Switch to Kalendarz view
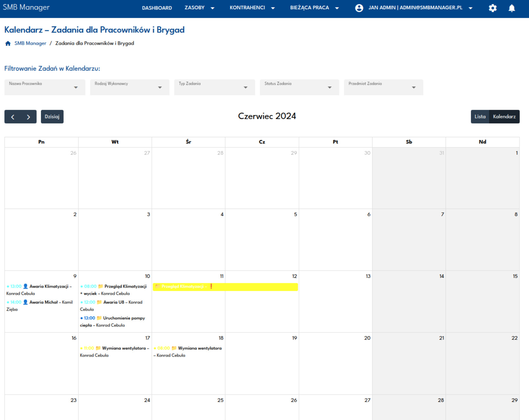Image resolution: width=529 pixels, height=420 pixels. coord(504,117)
